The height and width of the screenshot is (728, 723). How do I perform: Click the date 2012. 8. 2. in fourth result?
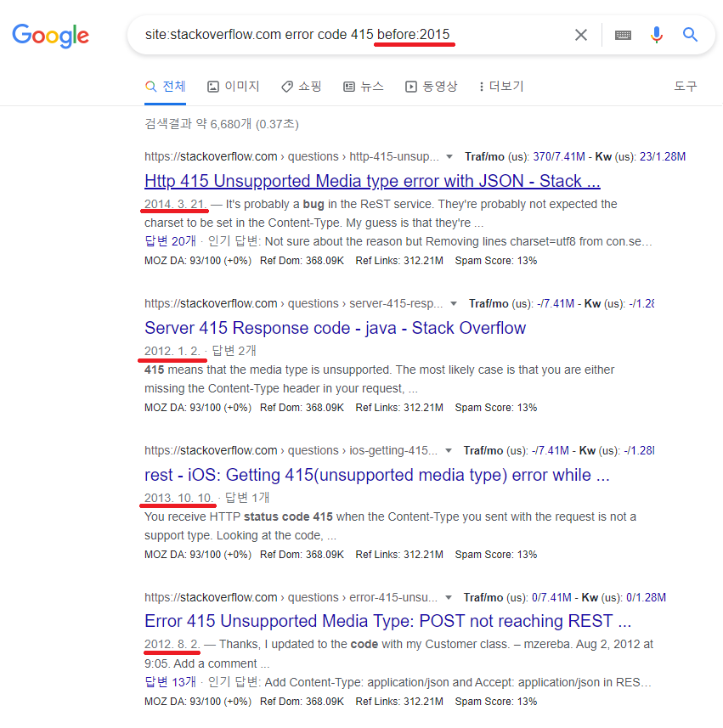click(172, 645)
